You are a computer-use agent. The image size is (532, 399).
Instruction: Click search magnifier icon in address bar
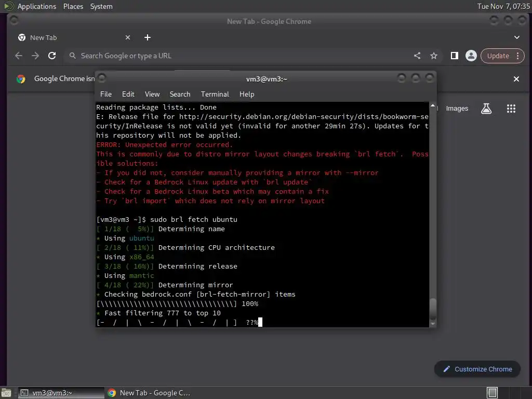click(x=72, y=55)
